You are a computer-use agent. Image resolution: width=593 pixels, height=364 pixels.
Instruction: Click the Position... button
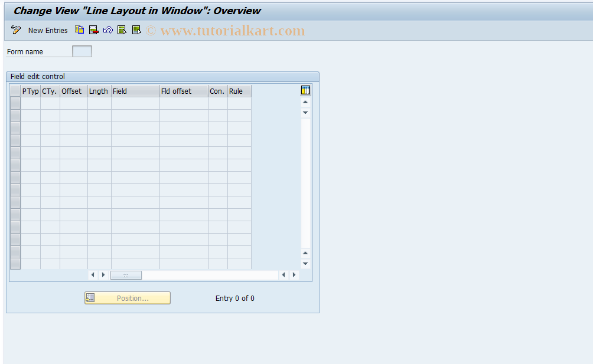(x=128, y=298)
